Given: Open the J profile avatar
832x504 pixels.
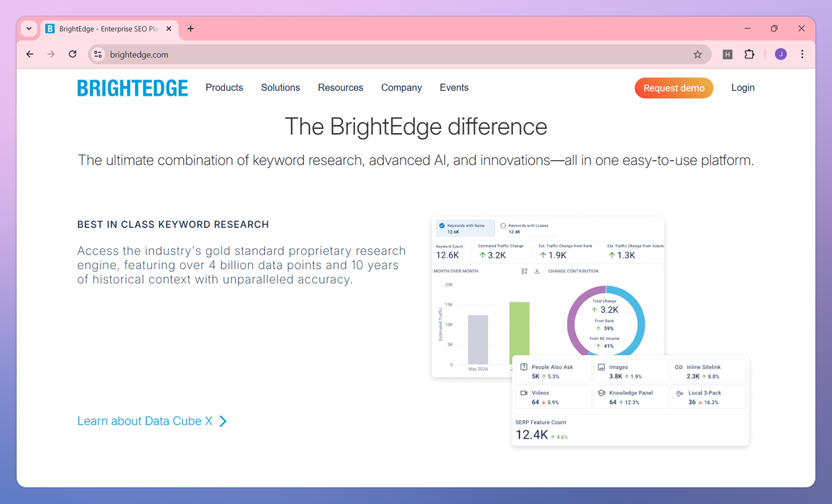Looking at the screenshot, I should 781,54.
